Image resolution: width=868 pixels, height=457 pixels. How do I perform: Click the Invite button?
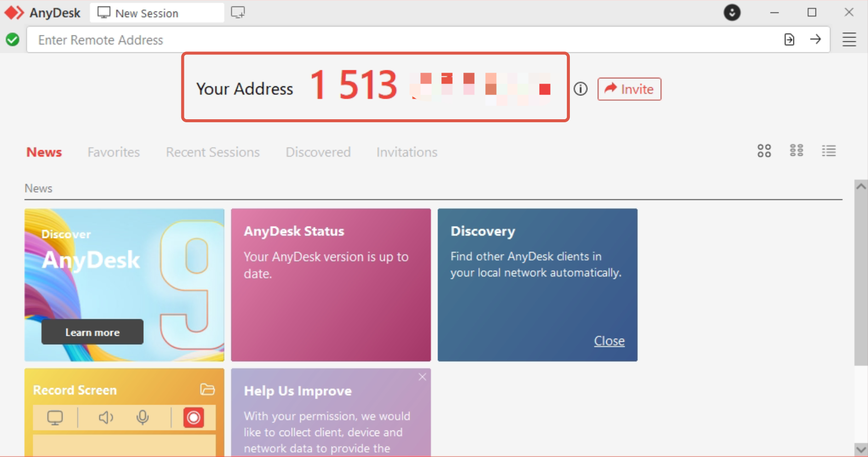pyautogui.click(x=629, y=89)
